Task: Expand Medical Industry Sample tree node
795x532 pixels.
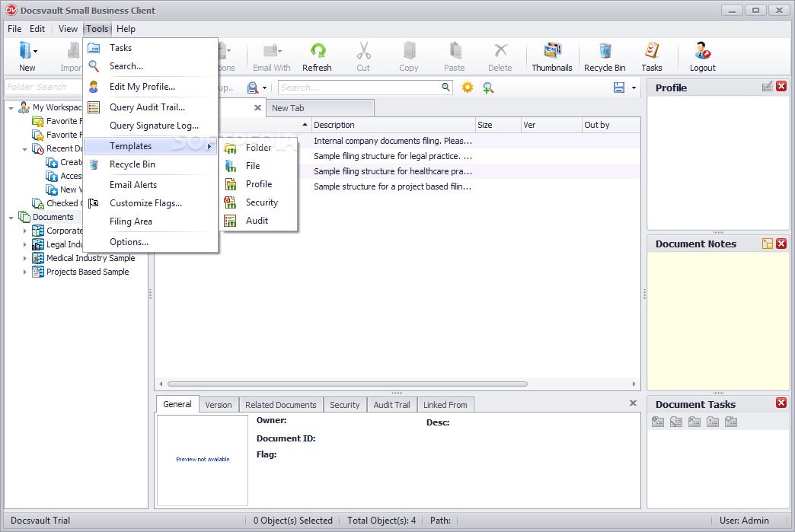Action: [x=24, y=258]
